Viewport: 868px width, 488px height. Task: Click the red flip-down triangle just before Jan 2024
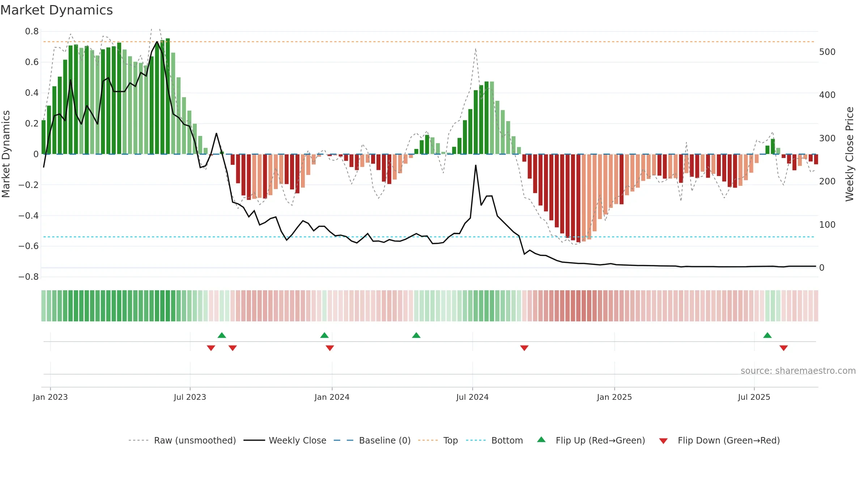[330, 348]
